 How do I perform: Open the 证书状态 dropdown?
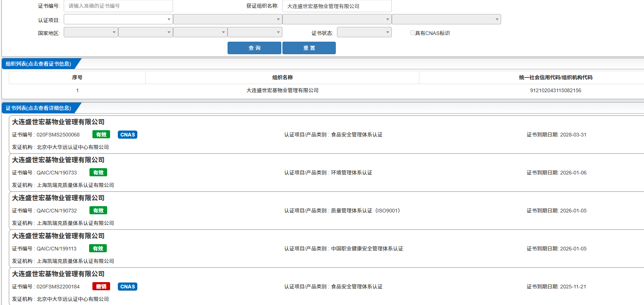[364, 32]
